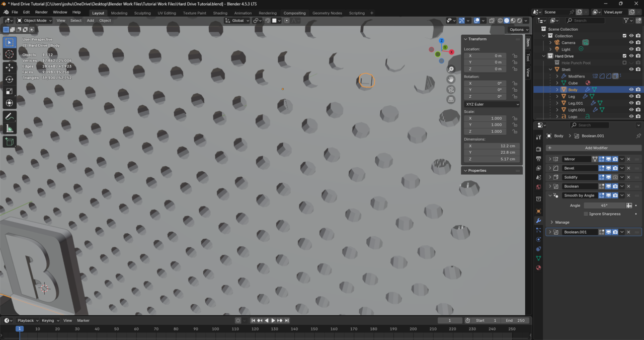Screen dimensions: 644x340
Task: Play the animation in timeline
Action: (273, 320)
